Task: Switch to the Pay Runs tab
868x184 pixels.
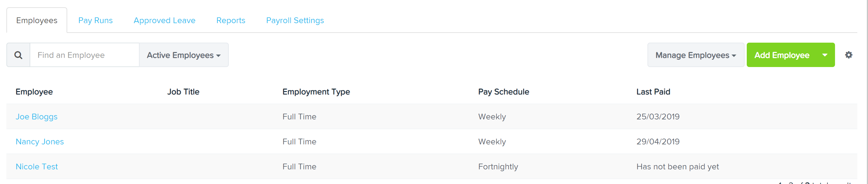Action: pyautogui.click(x=95, y=20)
